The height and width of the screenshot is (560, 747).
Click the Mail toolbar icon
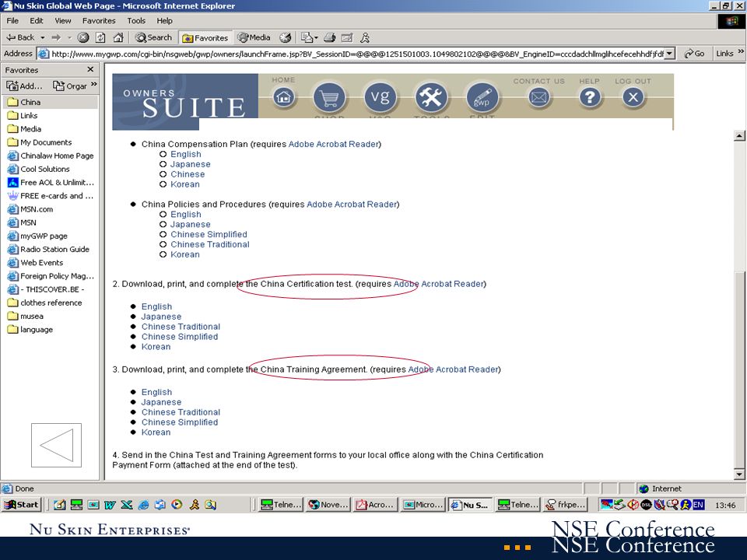tap(307, 37)
